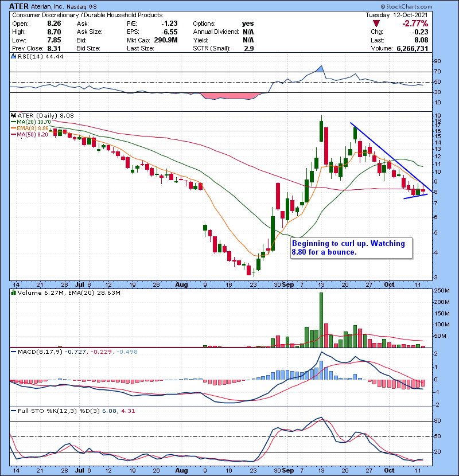Click the Aug label on the price chart date axis
The width and height of the screenshot is (459, 476).
tap(182, 285)
